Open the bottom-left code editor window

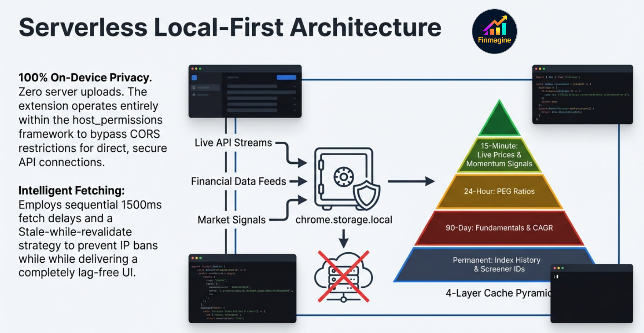pos(242,288)
